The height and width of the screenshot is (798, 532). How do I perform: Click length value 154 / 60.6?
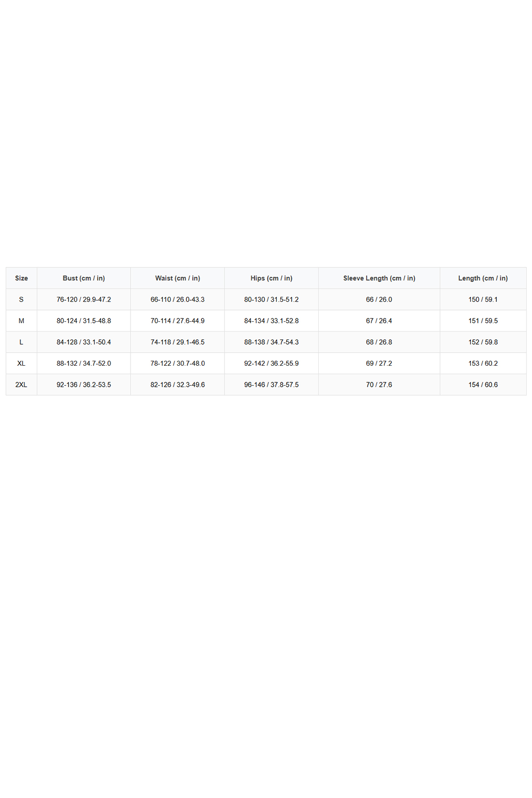click(483, 385)
